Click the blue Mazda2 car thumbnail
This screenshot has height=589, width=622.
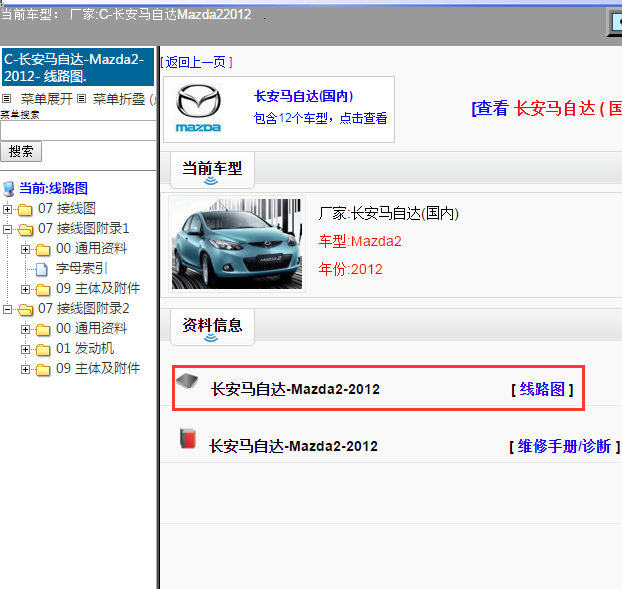tap(237, 244)
